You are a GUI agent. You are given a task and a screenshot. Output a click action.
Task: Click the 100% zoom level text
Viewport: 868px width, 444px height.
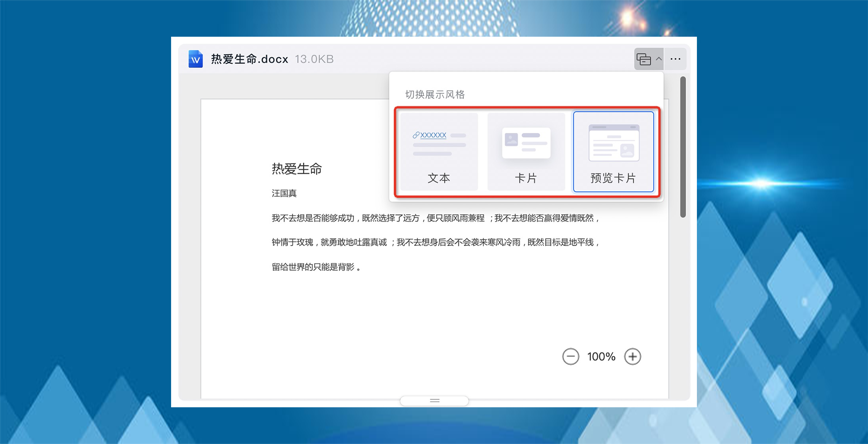pyautogui.click(x=601, y=357)
